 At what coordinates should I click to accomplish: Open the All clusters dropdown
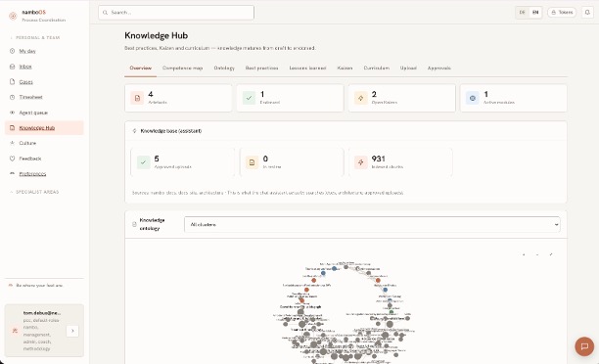click(x=373, y=225)
